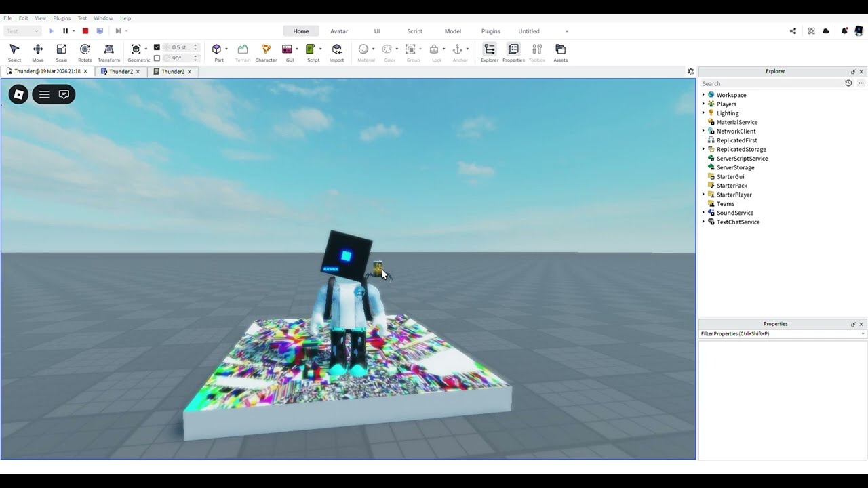The width and height of the screenshot is (868, 488).
Task: Click the Explorer Search field
Action: click(771, 83)
